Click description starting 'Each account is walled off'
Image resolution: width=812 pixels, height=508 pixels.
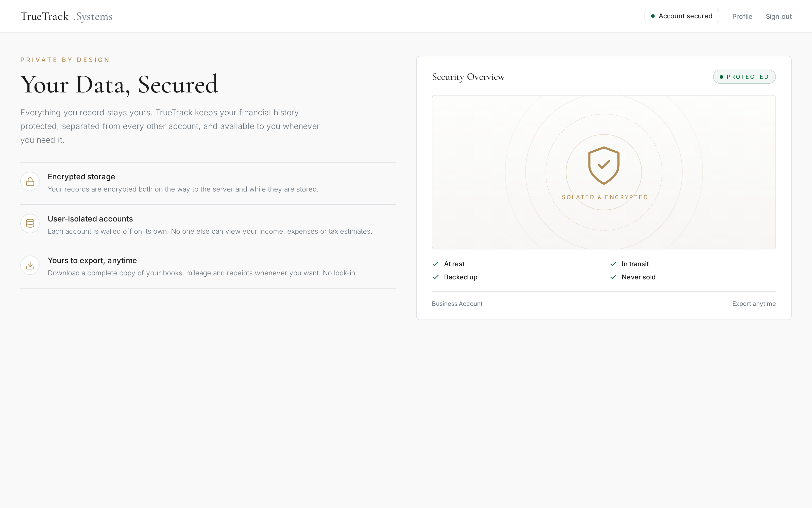[x=210, y=231]
